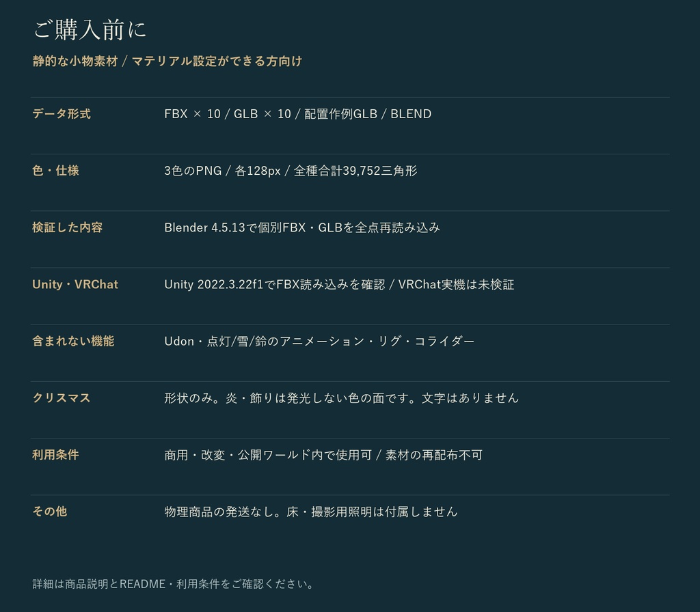
Task: Click the text 形状のみ。炎・飾りは発光しない色の面です。文字はありません
Action: [342, 398]
